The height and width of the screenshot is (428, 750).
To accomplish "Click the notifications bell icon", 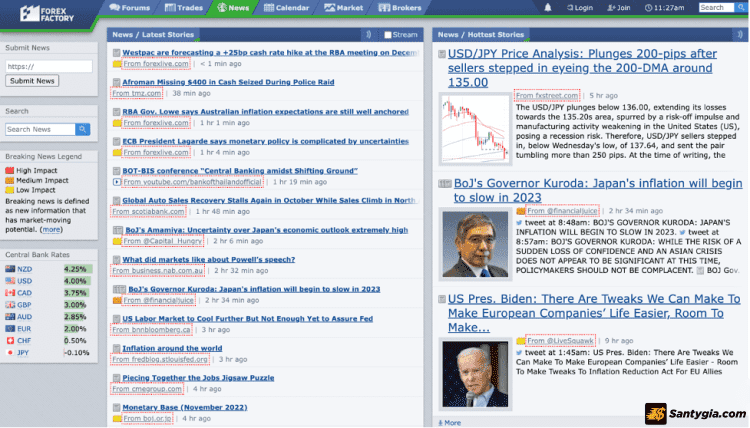I will click(548, 8).
